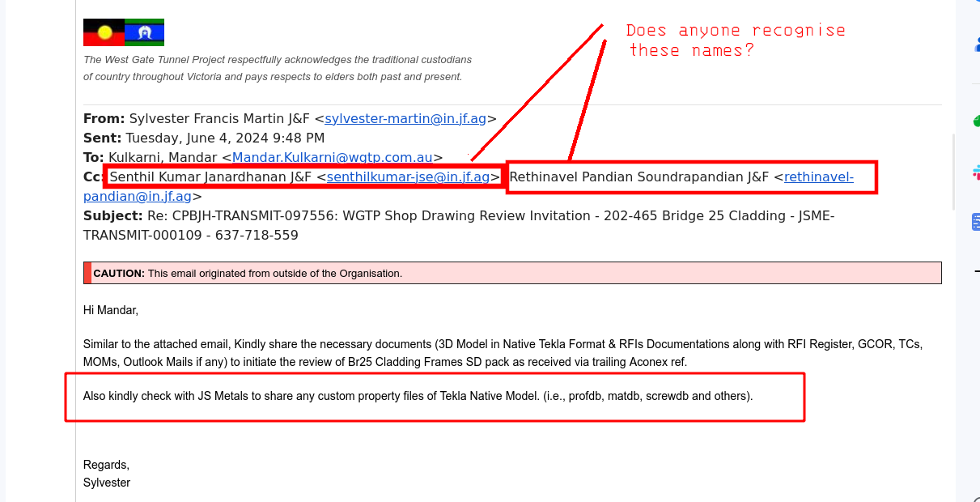Click the dash icon below the sidebar apps

pyautogui.click(x=976, y=270)
